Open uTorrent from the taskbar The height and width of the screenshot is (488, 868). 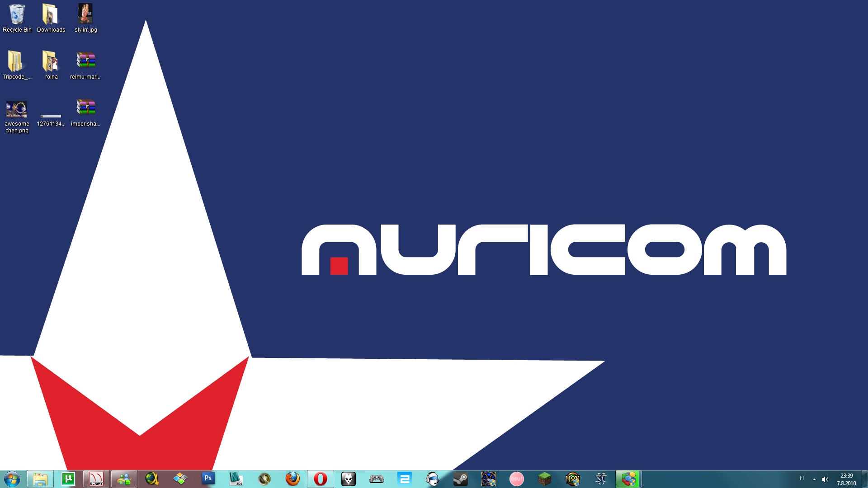tap(68, 479)
